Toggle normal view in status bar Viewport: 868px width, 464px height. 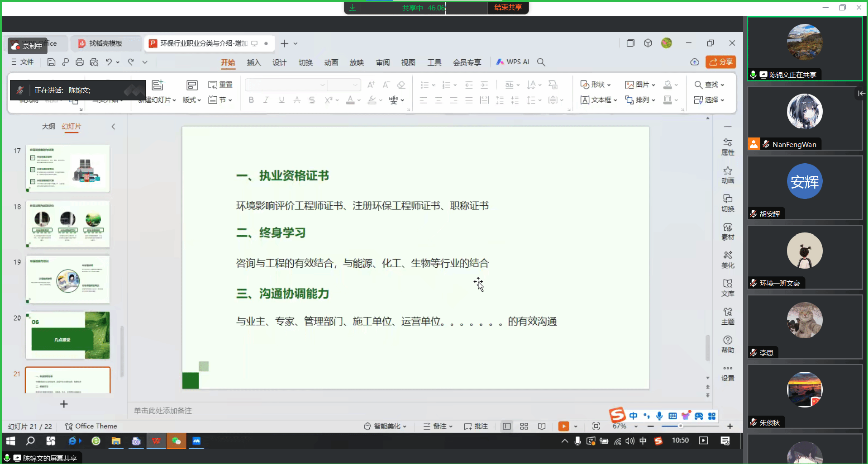tap(507, 426)
